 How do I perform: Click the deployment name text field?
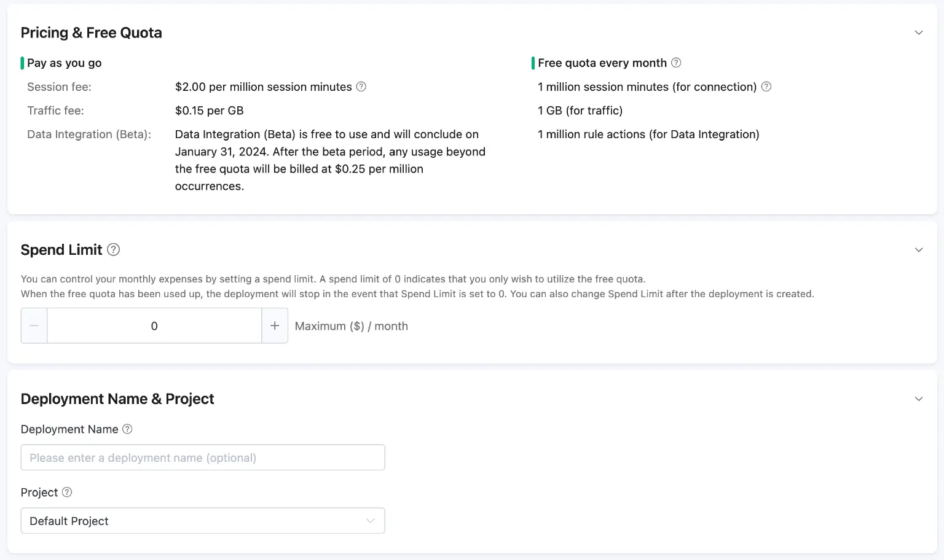pos(203,457)
